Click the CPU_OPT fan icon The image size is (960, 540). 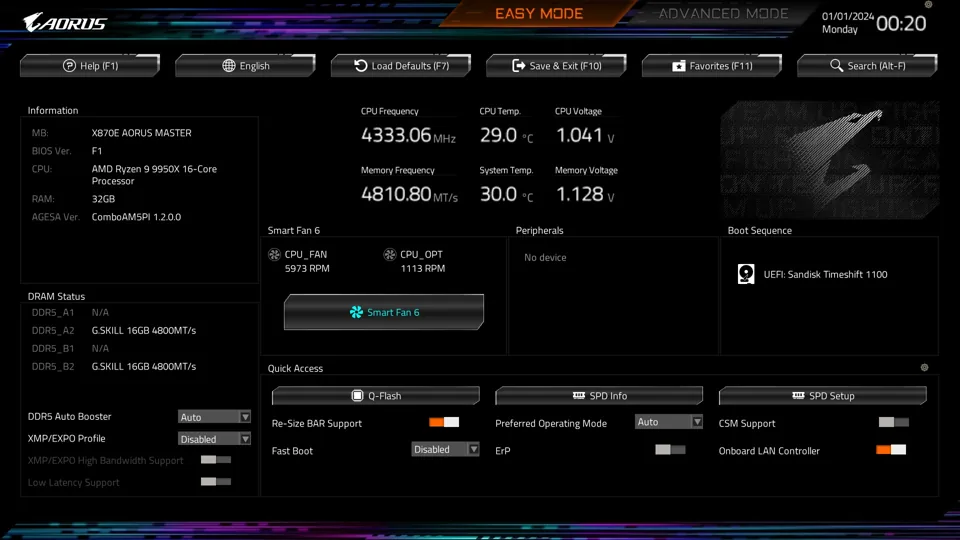point(389,254)
